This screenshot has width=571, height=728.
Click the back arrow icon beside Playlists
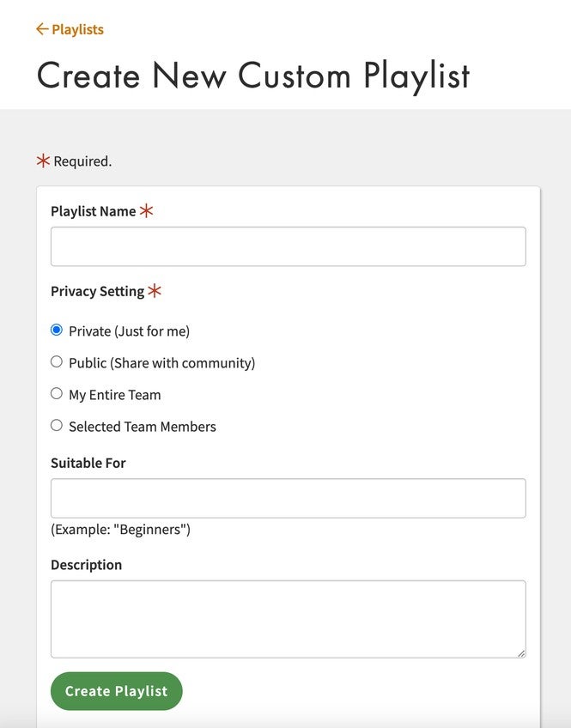42,29
